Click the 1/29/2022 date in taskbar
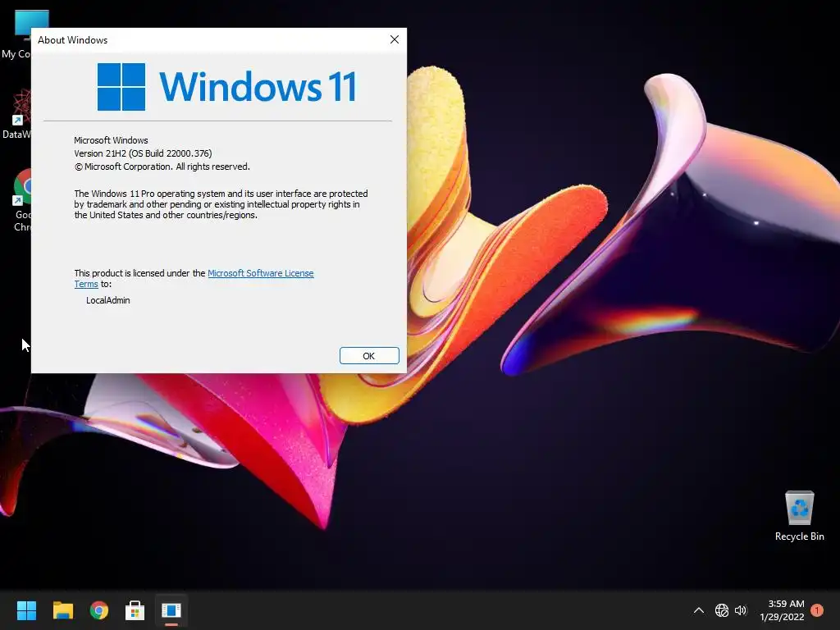 [x=782, y=617]
